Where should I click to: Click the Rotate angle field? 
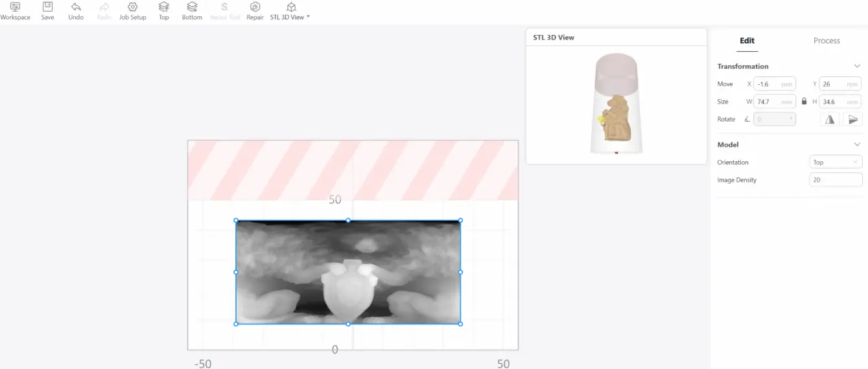(x=775, y=119)
